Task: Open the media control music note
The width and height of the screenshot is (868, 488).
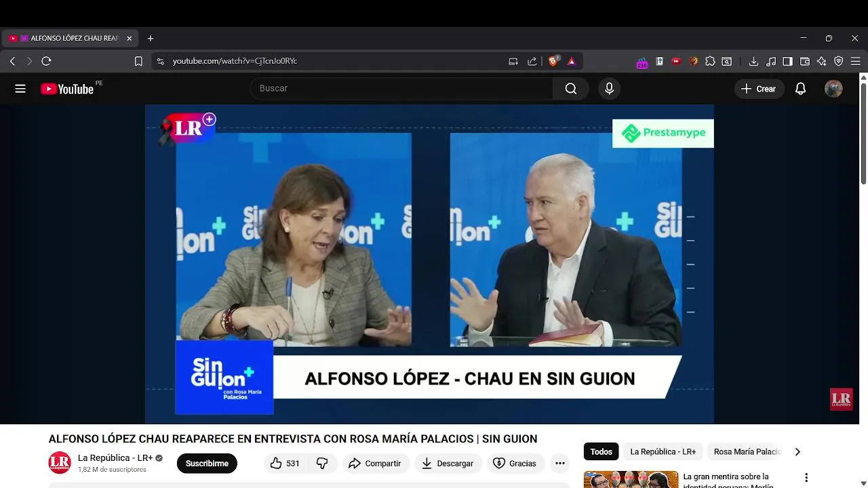Action: coord(771,61)
